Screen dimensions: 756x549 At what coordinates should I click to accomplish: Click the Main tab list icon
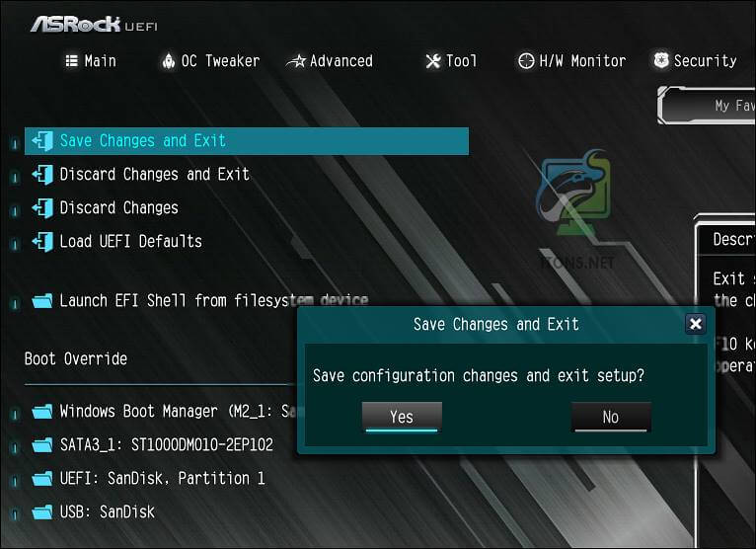pyautogui.click(x=71, y=61)
